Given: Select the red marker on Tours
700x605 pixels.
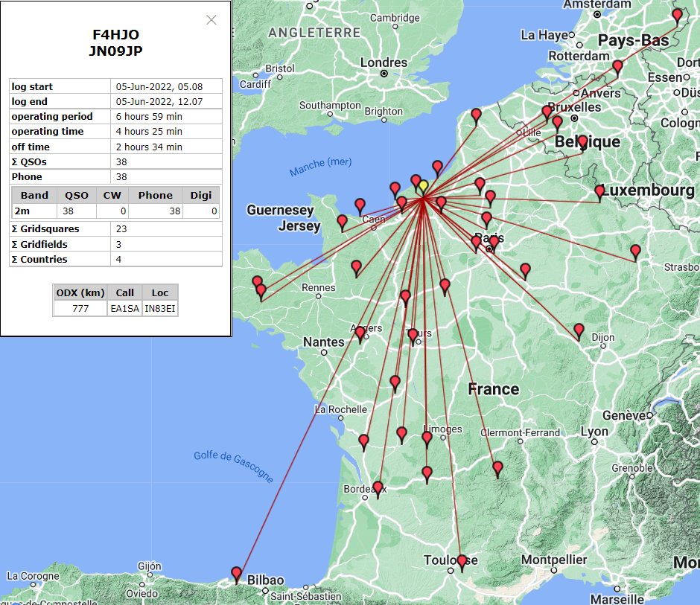Looking at the screenshot, I should click(x=413, y=336).
